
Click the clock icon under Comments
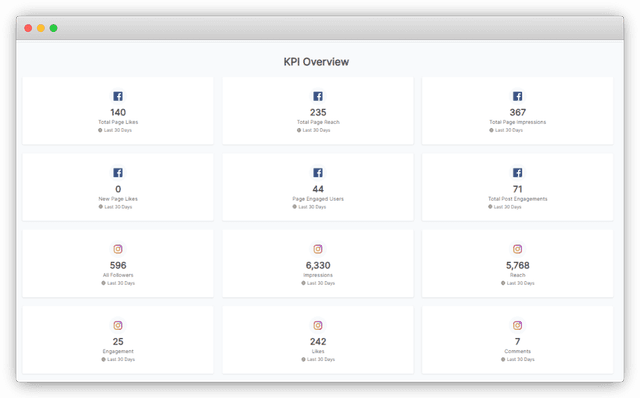(503, 359)
